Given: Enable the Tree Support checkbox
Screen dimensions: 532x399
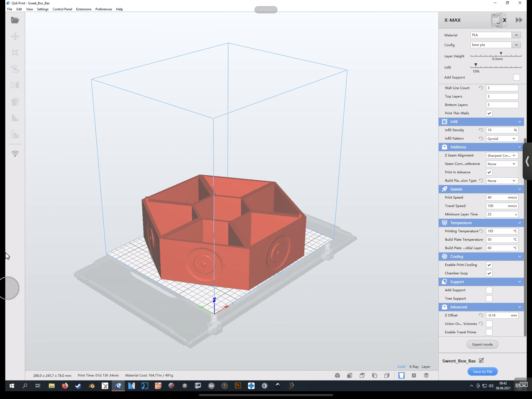Looking at the screenshot, I should (489, 298).
